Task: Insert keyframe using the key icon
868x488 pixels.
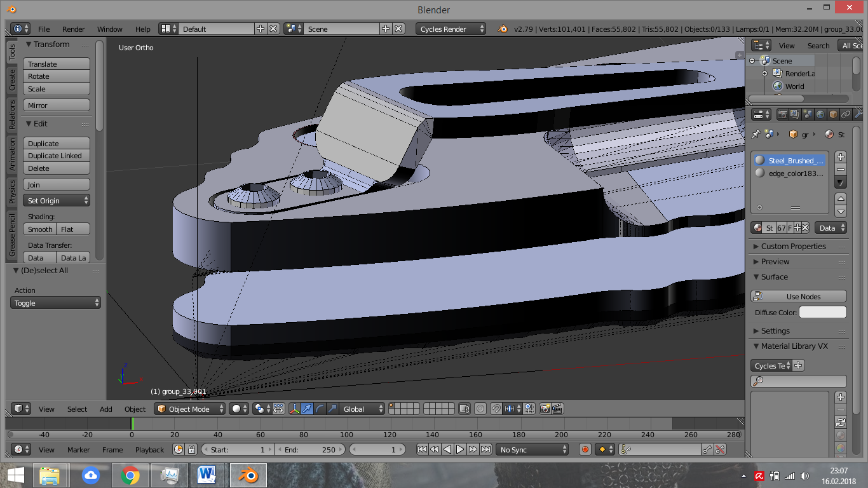Action: click(x=707, y=449)
